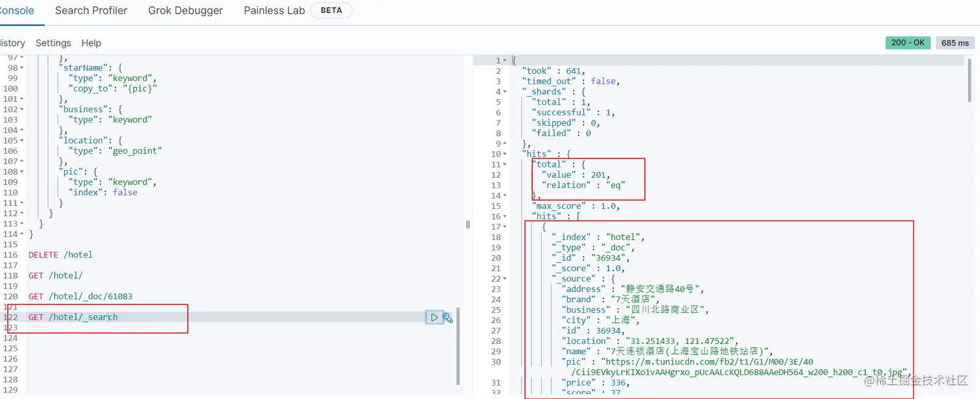980x399 pixels.
Task: Click the "timed_out" : false response line
Action: [570, 81]
